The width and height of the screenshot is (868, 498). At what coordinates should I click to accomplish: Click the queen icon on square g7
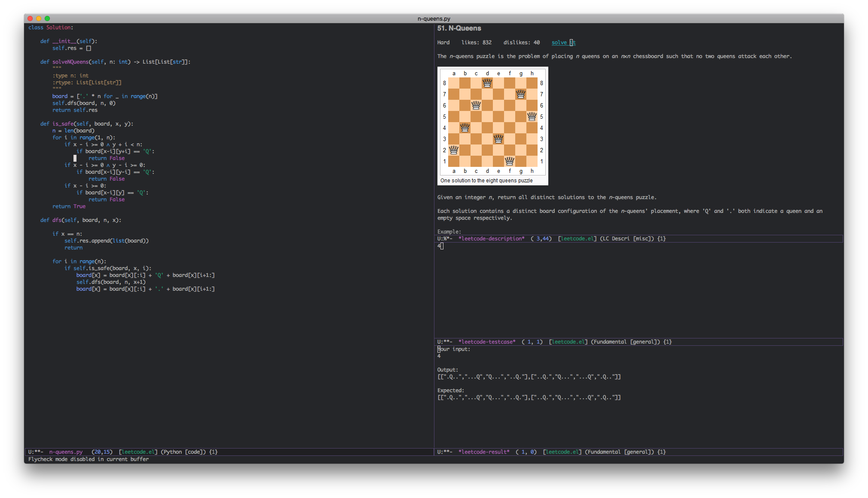521,94
